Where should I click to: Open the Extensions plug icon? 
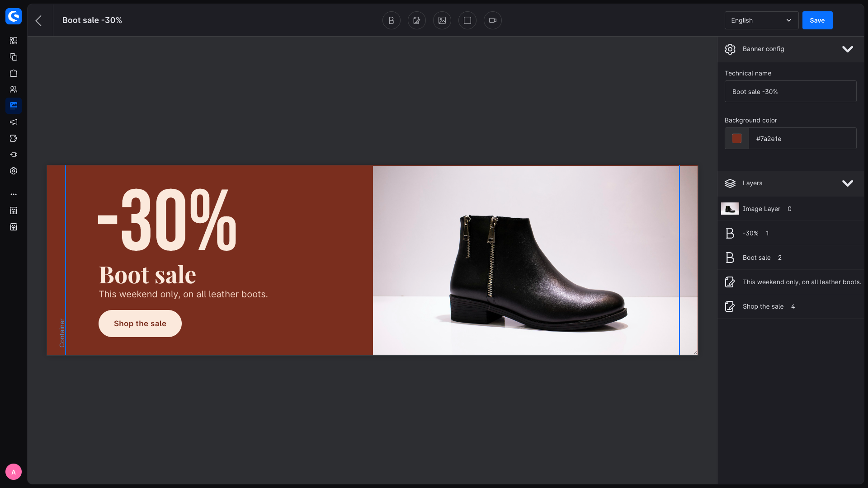coord(14,155)
